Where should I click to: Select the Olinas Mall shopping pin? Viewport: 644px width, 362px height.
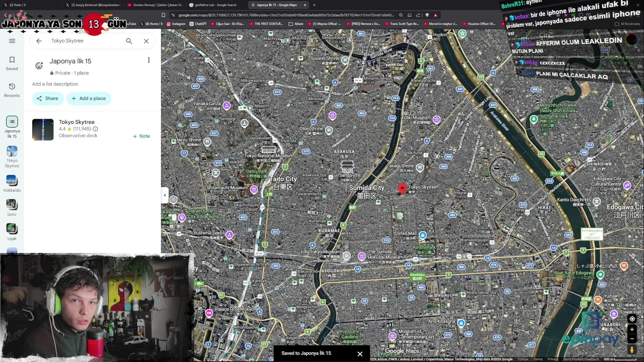click(x=423, y=235)
